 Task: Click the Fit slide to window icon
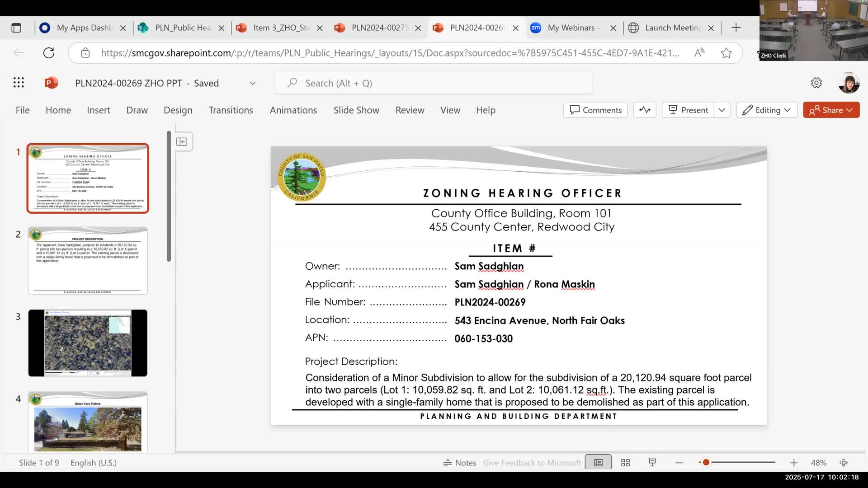click(844, 462)
